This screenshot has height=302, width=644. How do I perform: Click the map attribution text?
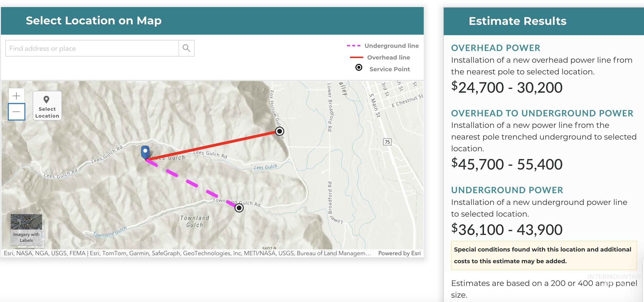click(188, 253)
